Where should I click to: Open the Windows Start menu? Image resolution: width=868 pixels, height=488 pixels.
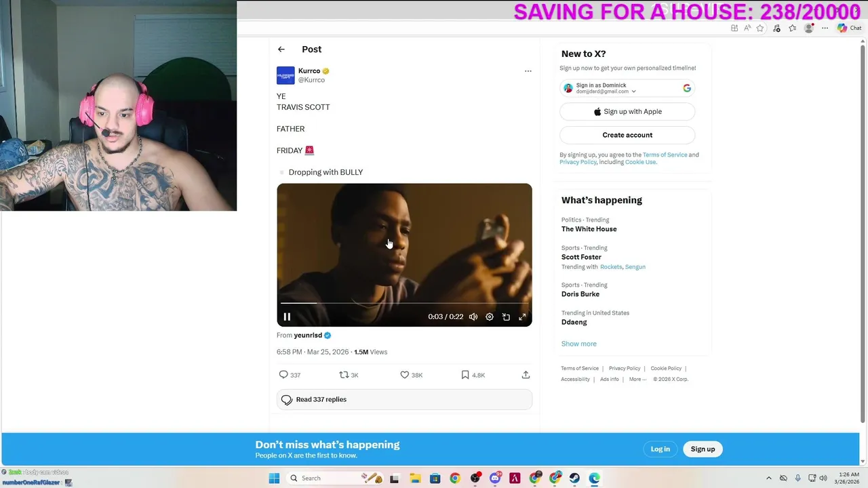point(274,479)
